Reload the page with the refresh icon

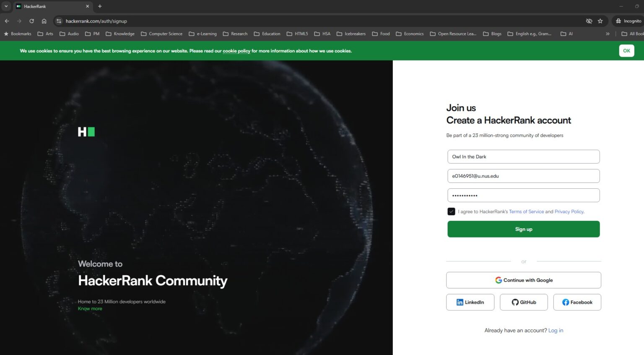point(31,21)
